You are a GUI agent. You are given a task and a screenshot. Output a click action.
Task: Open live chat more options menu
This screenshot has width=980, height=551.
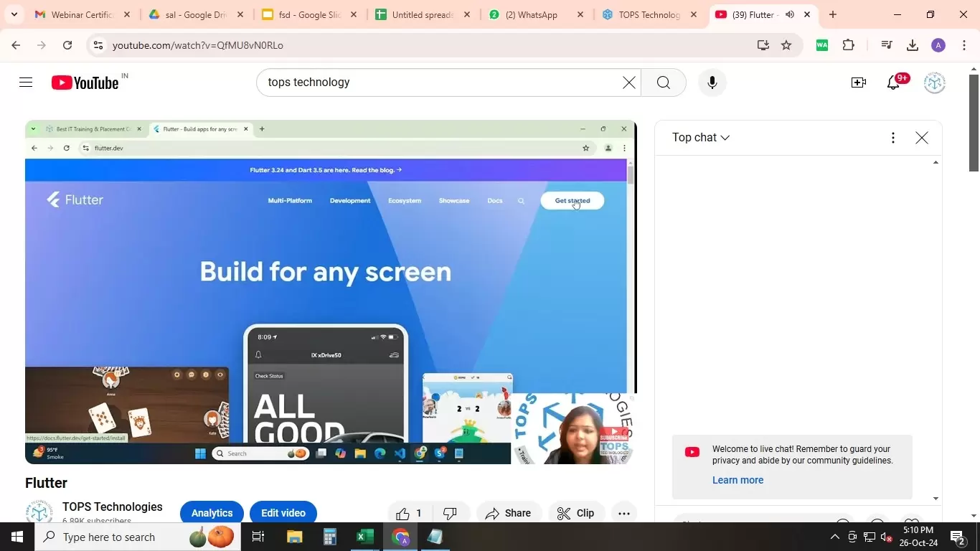pos(893,138)
